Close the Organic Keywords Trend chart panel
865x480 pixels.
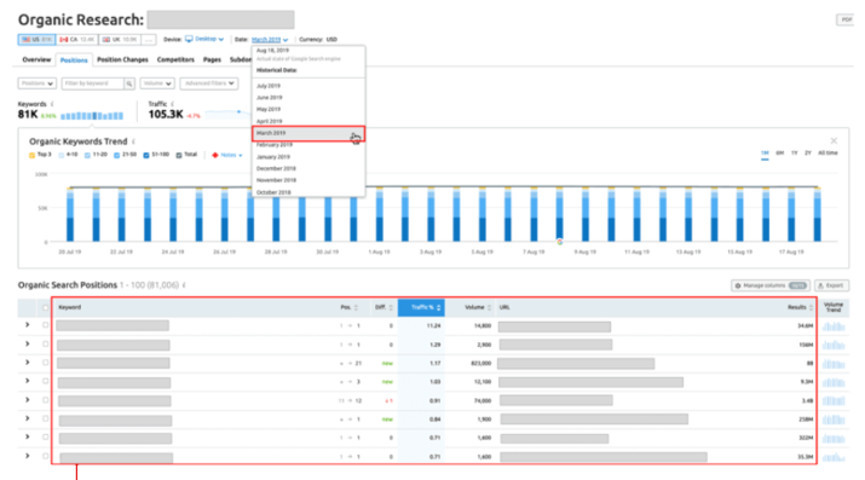(834, 141)
